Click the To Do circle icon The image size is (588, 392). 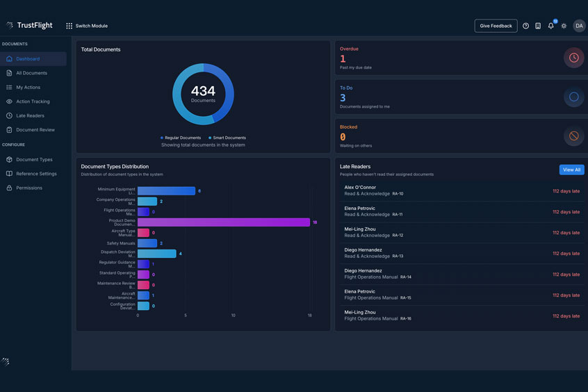tap(573, 97)
